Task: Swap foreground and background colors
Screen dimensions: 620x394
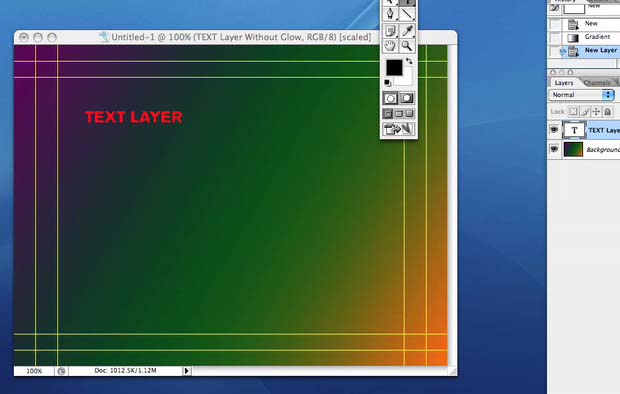Action: tap(409, 61)
